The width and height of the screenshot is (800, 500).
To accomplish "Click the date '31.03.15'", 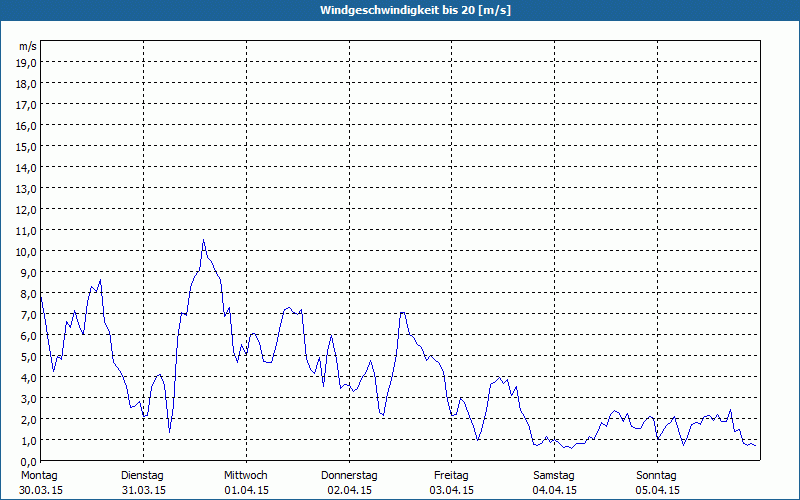I will [x=144, y=490].
